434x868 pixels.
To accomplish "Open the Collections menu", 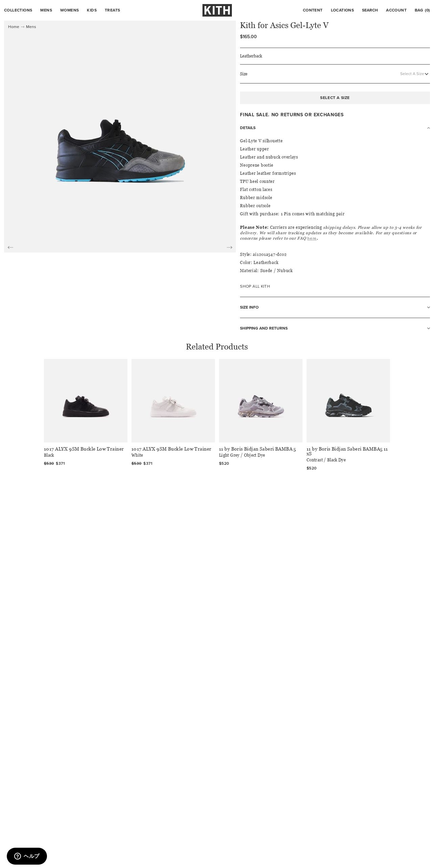I will click(18, 10).
